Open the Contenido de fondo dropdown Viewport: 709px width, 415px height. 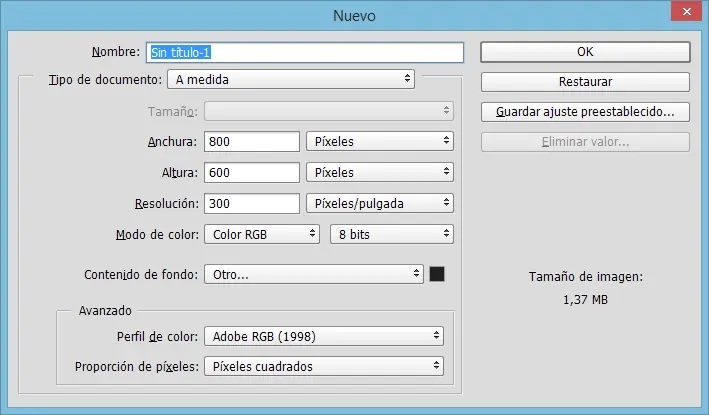[x=314, y=274]
